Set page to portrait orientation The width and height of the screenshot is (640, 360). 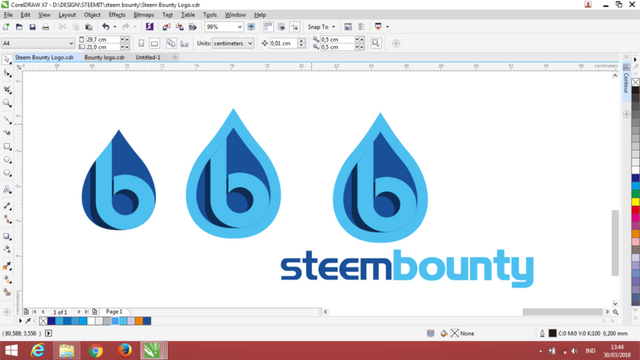141,43
